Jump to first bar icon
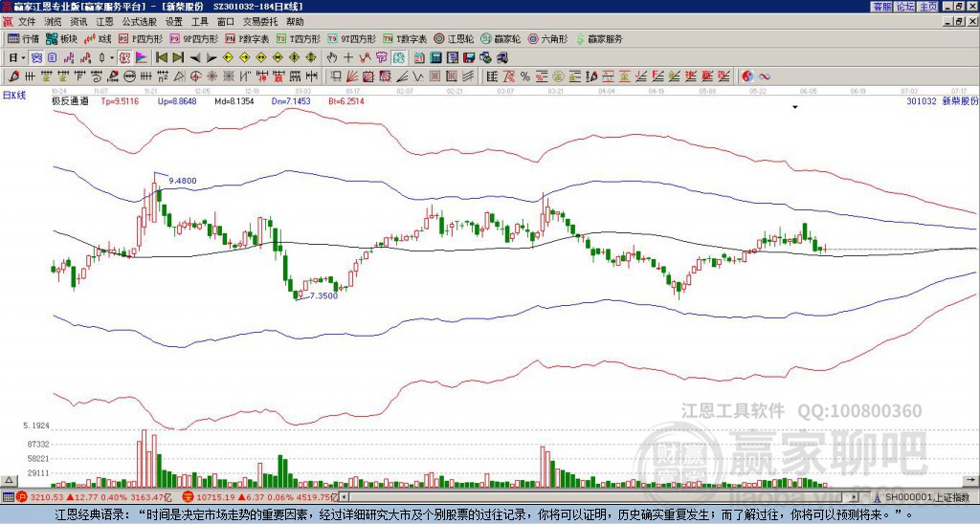This screenshot has width=980, height=524. click(x=161, y=57)
